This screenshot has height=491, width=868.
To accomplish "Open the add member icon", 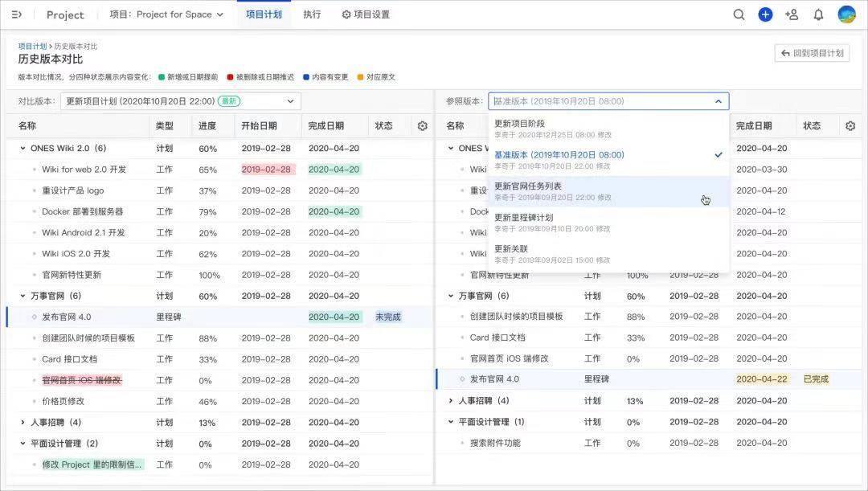I will tap(792, 14).
